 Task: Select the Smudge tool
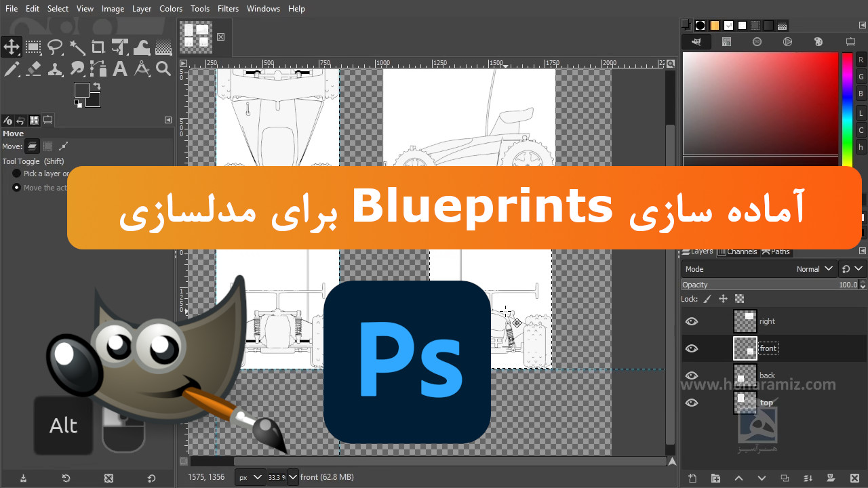click(x=77, y=68)
